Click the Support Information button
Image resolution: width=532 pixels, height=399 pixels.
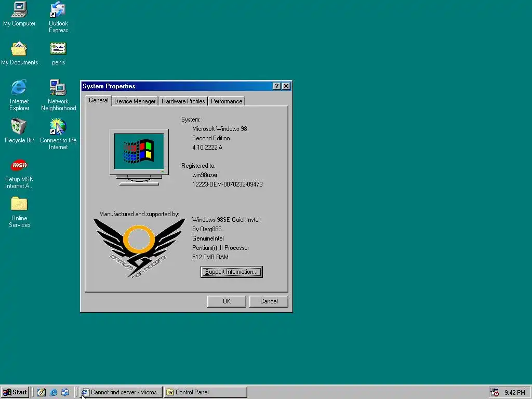231,272
